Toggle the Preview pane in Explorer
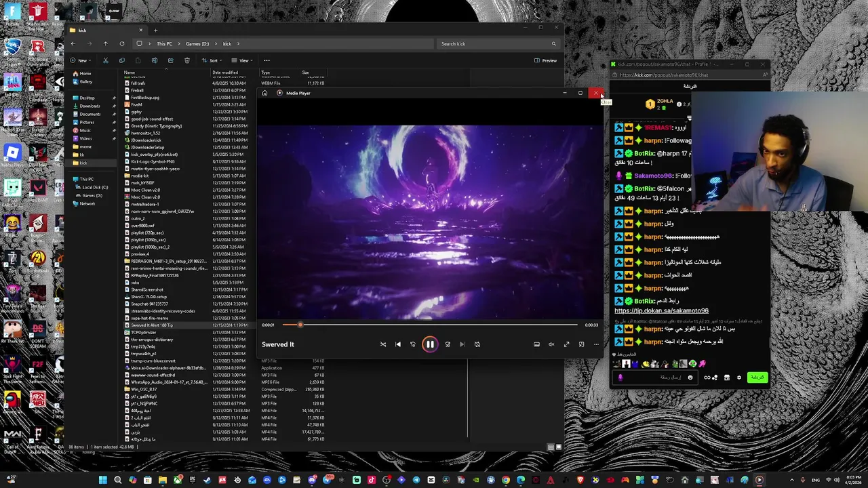The image size is (868, 488). pyautogui.click(x=545, y=60)
